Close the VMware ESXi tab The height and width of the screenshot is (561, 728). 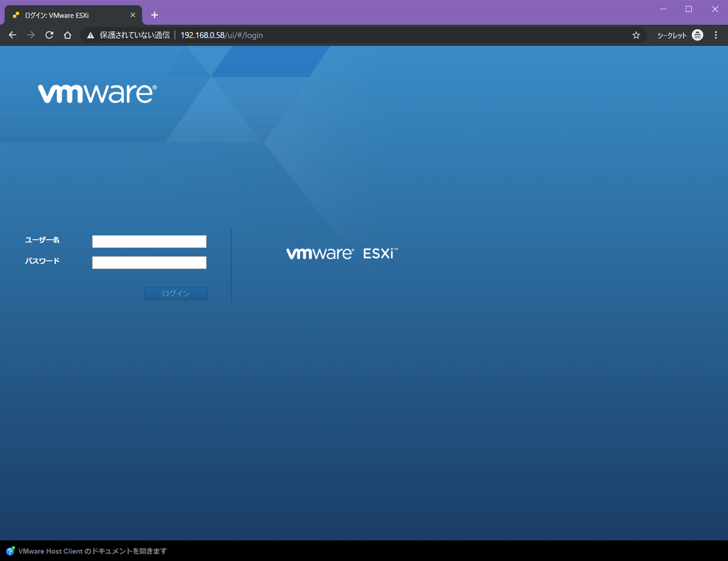133,15
